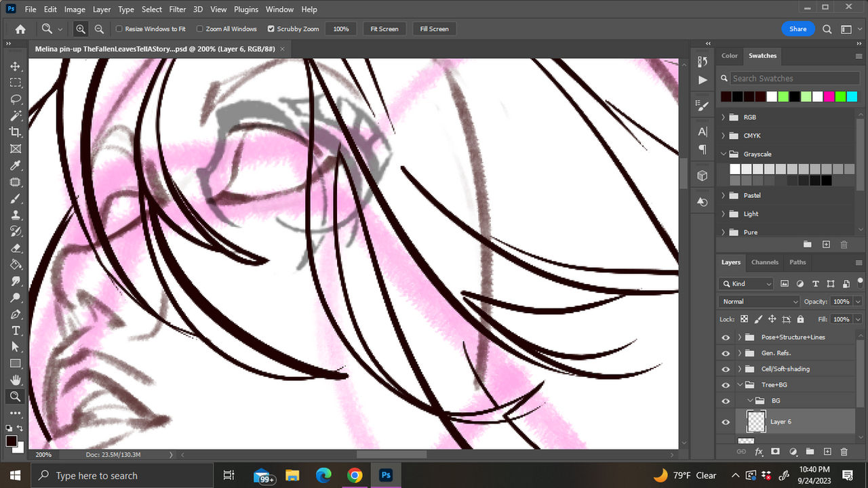Open the layer blend mode dropdown
Image resolution: width=868 pixels, height=488 pixels.
tap(758, 301)
